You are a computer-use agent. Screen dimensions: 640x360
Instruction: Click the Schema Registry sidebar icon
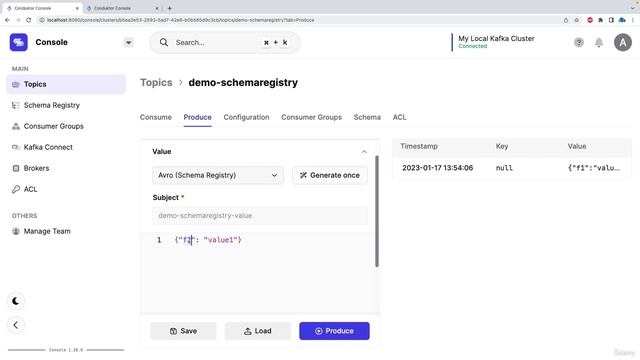[x=16, y=105]
